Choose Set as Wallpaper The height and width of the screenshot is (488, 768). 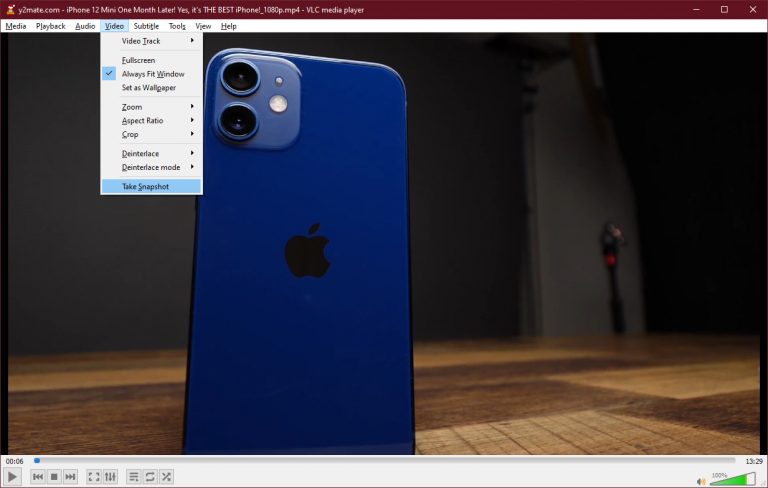tap(151, 87)
